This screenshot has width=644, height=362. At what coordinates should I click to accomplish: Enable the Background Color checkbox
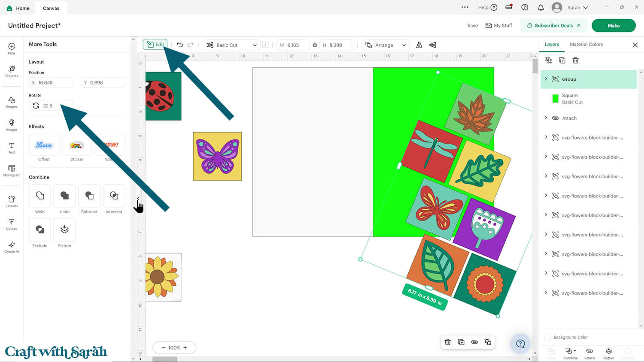click(x=547, y=337)
